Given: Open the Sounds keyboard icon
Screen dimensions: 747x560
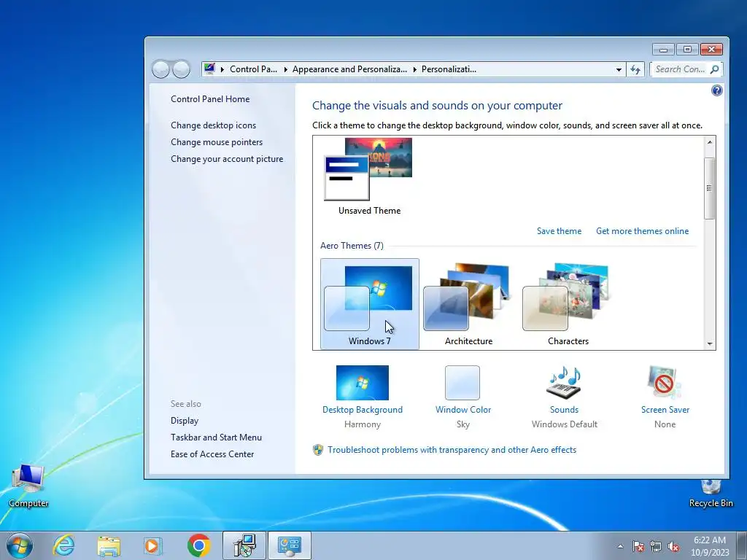Looking at the screenshot, I should [x=564, y=382].
